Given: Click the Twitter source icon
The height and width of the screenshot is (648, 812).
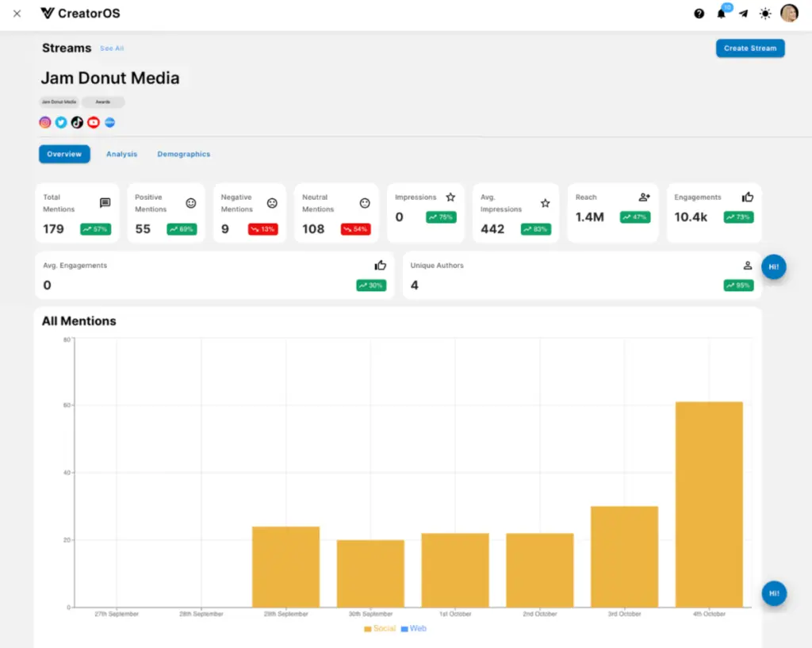Looking at the screenshot, I should pyautogui.click(x=61, y=122).
